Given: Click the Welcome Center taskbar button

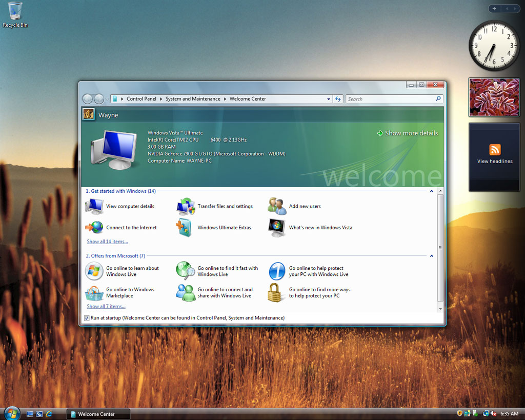Looking at the screenshot, I should (x=98, y=414).
